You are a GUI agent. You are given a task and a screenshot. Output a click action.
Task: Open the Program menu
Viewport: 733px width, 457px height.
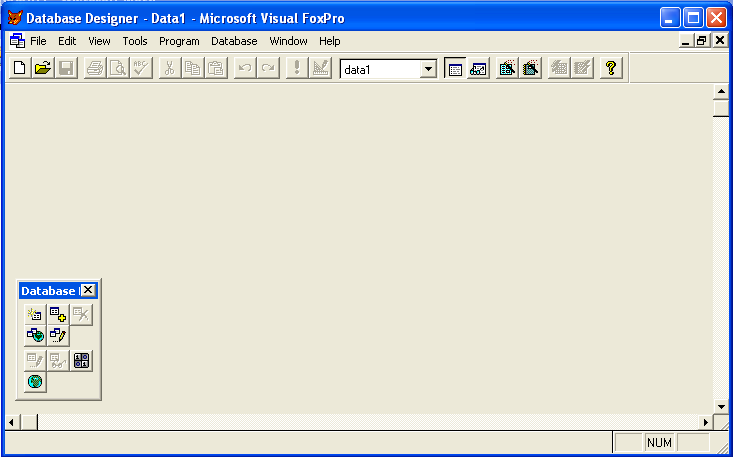click(179, 41)
